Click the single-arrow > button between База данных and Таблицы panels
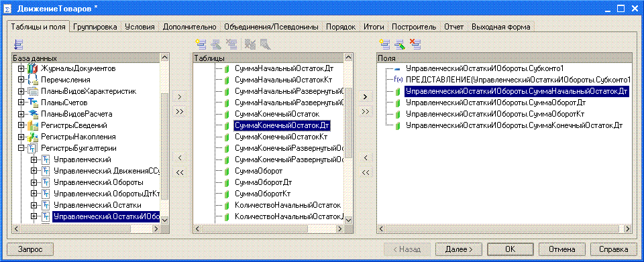Screen dimensions: 644x262 point(180,97)
